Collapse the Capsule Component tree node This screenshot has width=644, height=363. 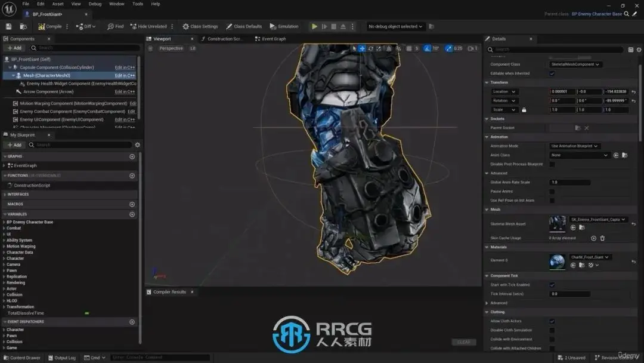(10, 67)
